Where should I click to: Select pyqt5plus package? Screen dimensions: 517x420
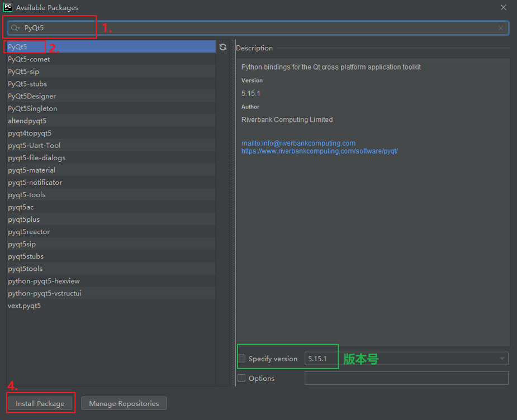[111, 219]
